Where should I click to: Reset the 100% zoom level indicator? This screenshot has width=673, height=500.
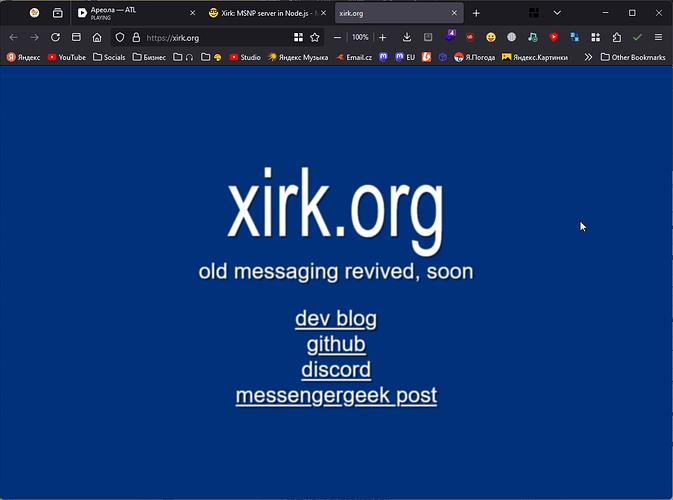(x=360, y=38)
